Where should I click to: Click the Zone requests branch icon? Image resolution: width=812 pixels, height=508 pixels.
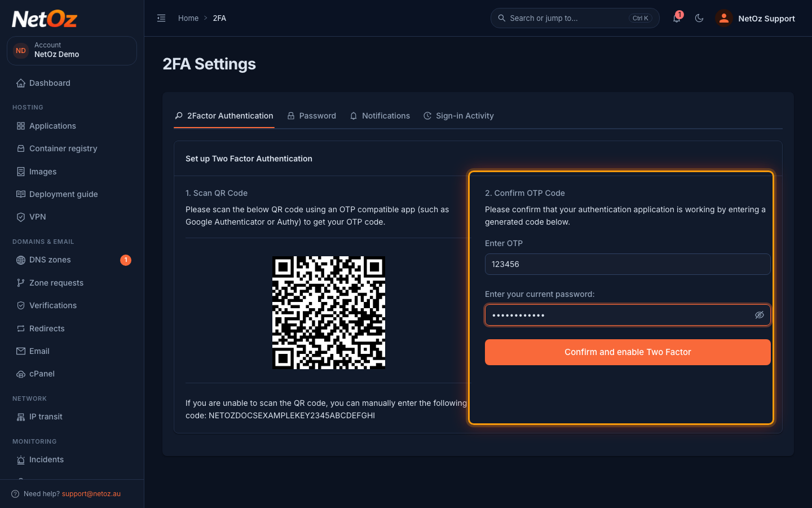(21, 283)
